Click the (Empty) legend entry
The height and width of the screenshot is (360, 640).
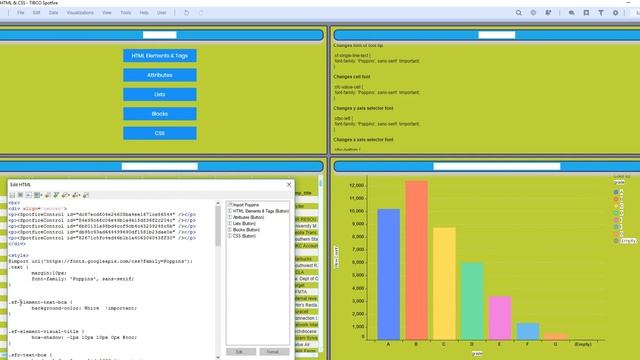click(x=625, y=241)
